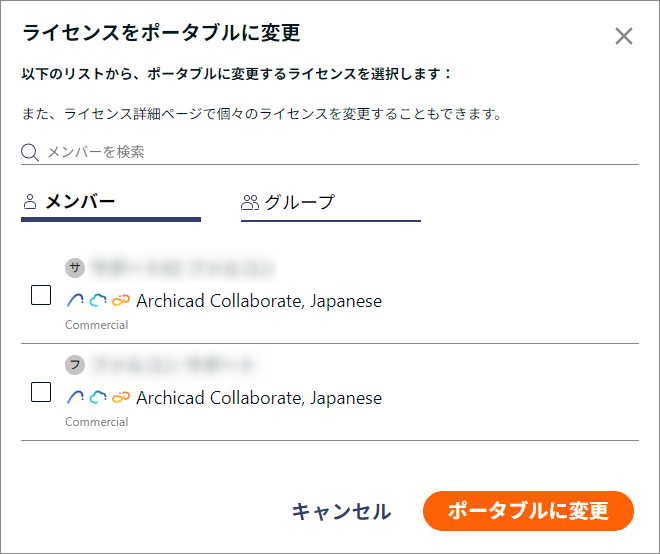Click the orange link icon in member サ row

tap(121, 300)
